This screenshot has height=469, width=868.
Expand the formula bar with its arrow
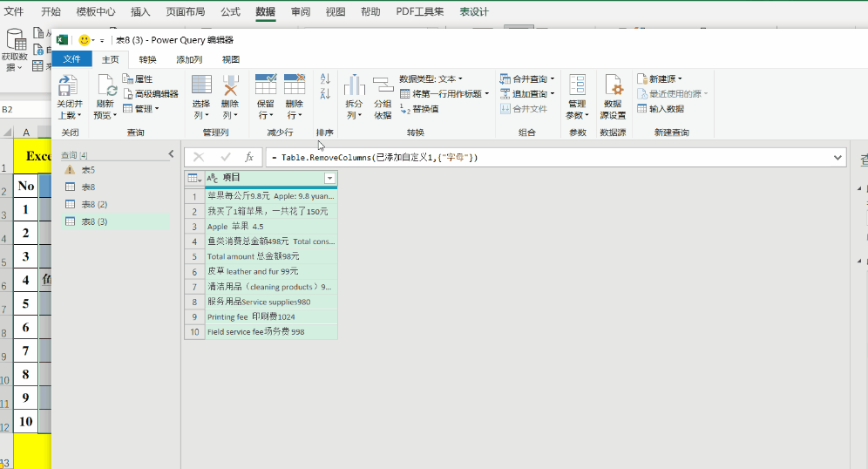tap(837, 157)
